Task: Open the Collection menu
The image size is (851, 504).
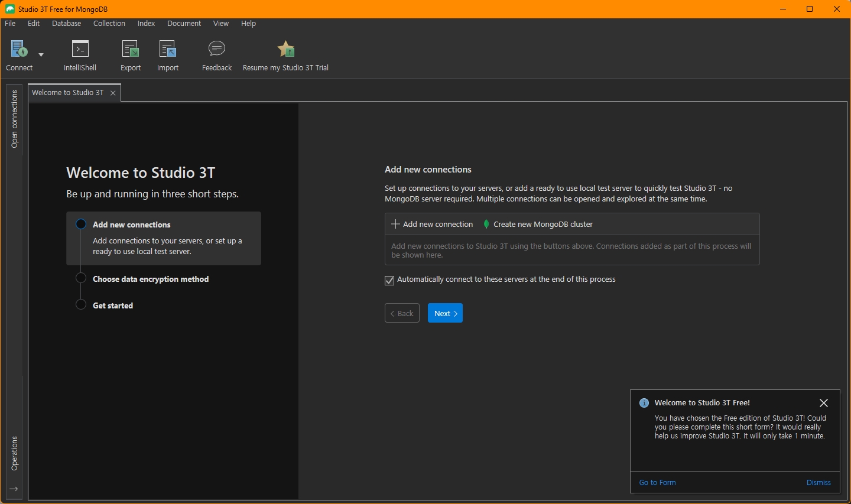Action: click(109, 24)
